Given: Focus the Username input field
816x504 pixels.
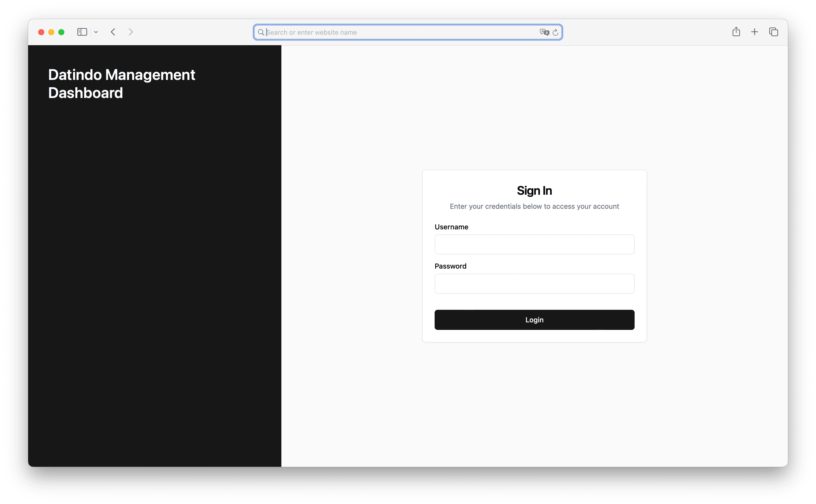Looking at the screenshot, I should tap(534, 244).
